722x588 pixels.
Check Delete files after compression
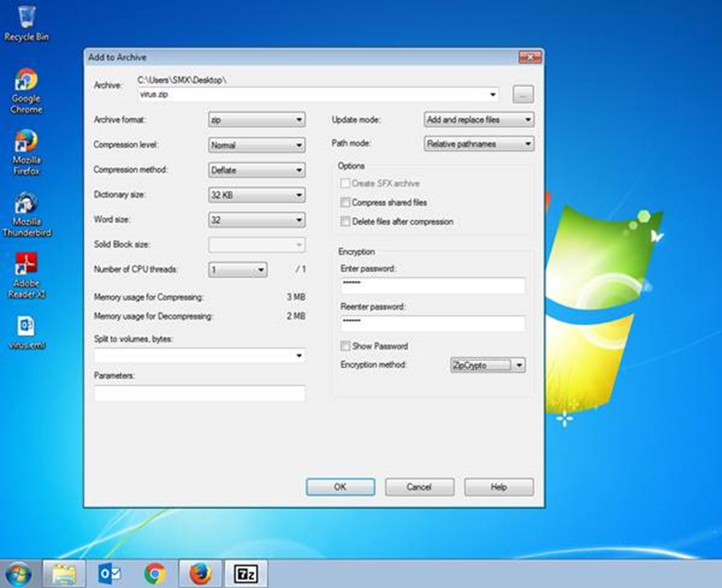pyautogui.click(x=346, y=222)
